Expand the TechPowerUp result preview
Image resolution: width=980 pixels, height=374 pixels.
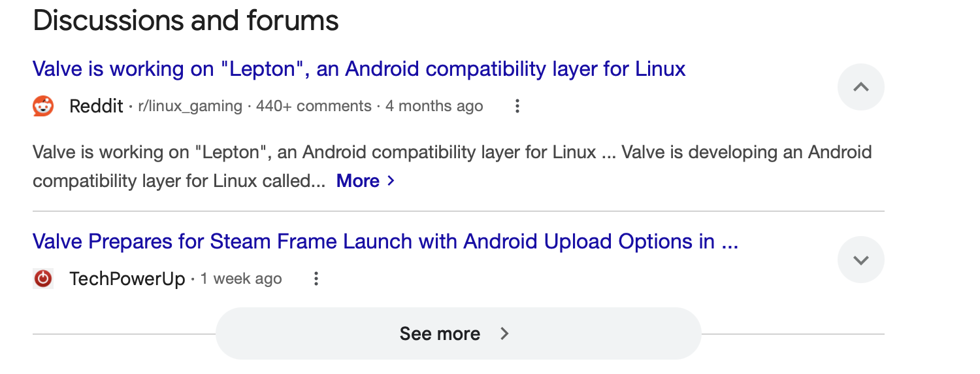point(860,260)
